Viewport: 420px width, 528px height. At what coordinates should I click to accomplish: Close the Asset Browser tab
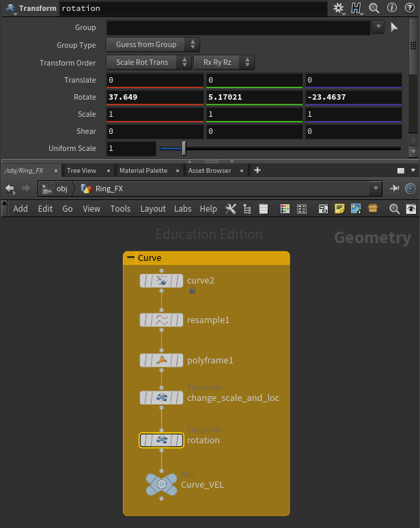click(242, 171)
